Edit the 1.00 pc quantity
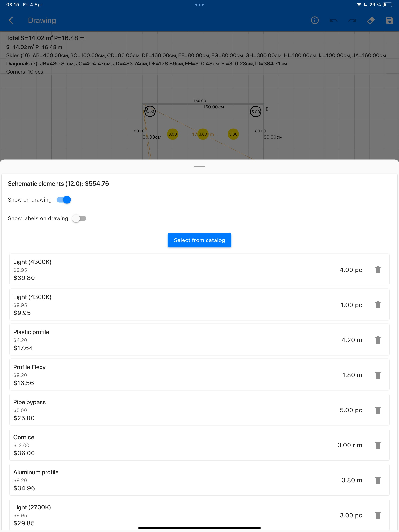Image resolution: width=399 pixels, height=532 pixels. (351, 305)
